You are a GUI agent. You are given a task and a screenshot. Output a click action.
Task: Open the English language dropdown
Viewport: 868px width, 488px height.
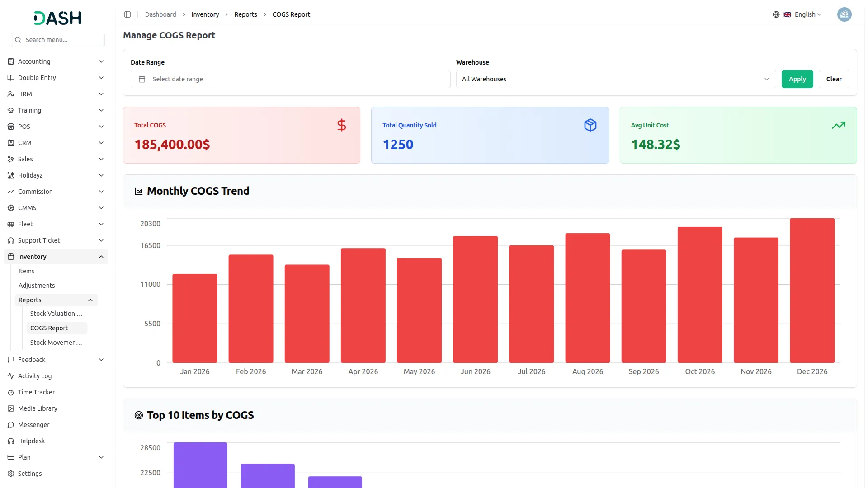(x=807, y=14)
